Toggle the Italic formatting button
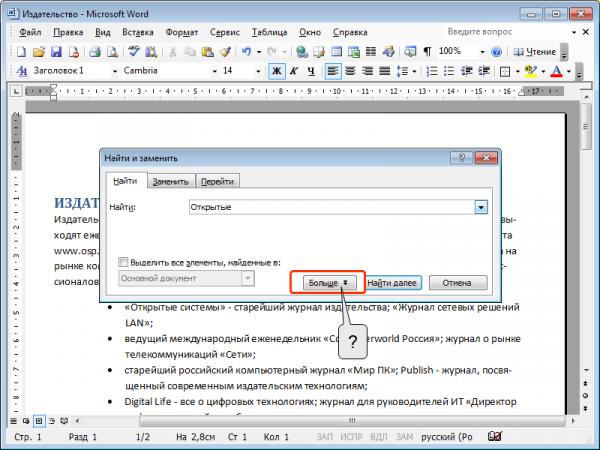 (294, 71)
